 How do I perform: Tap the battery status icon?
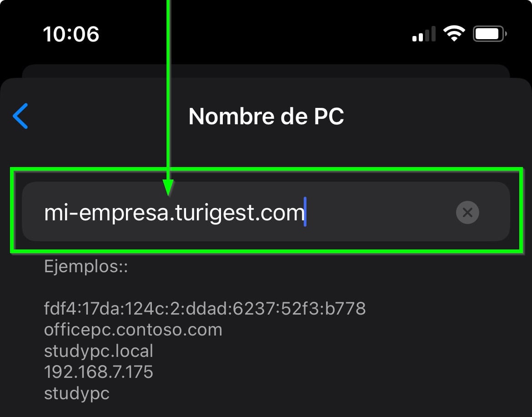click(490, 34)
